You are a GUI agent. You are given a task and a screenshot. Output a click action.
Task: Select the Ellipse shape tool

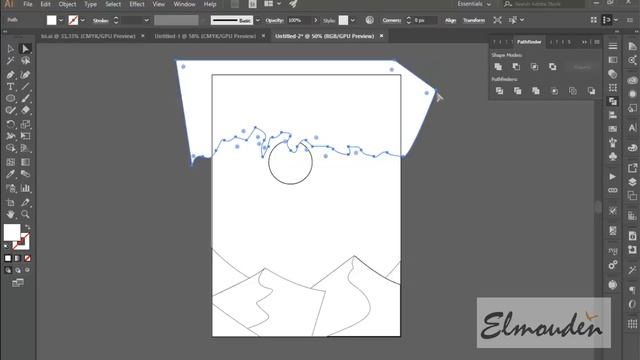point(11,98)
